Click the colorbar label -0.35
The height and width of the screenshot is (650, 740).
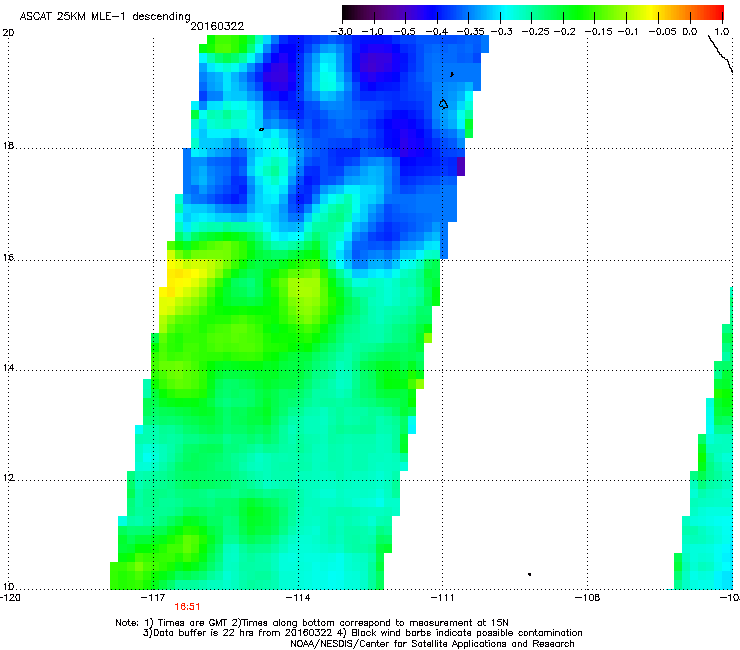(470, 32)
